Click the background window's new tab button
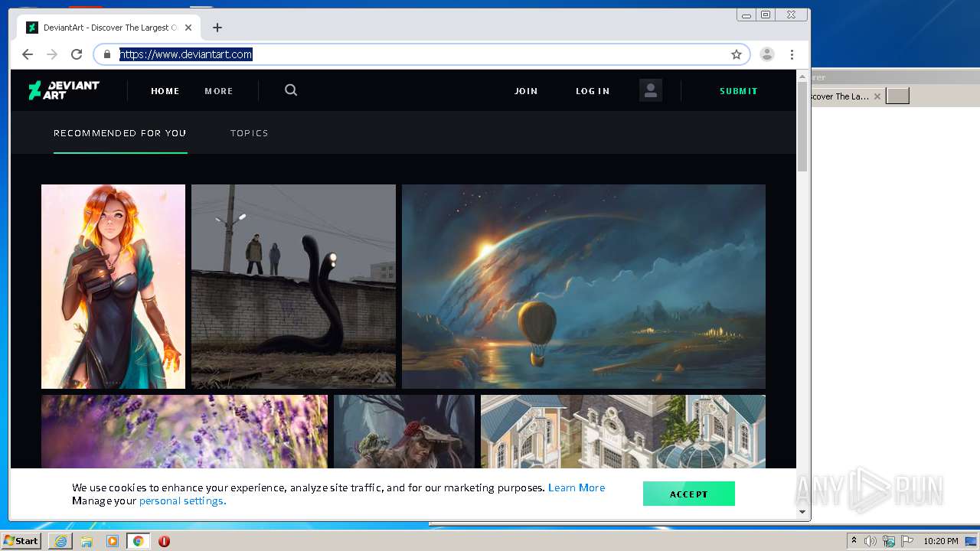The image size is (980, 551). (x=897, y=96)
